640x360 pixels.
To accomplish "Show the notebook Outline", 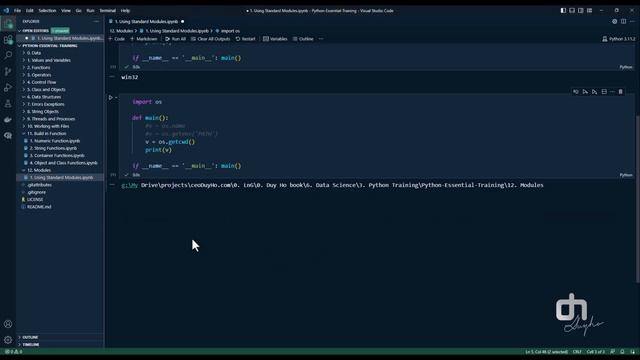I will (303, 39).
